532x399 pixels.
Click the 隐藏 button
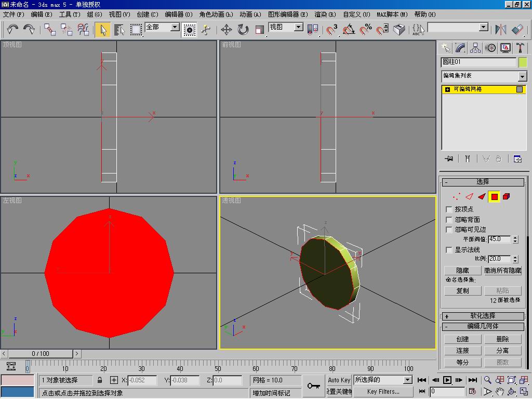[462, 270]
